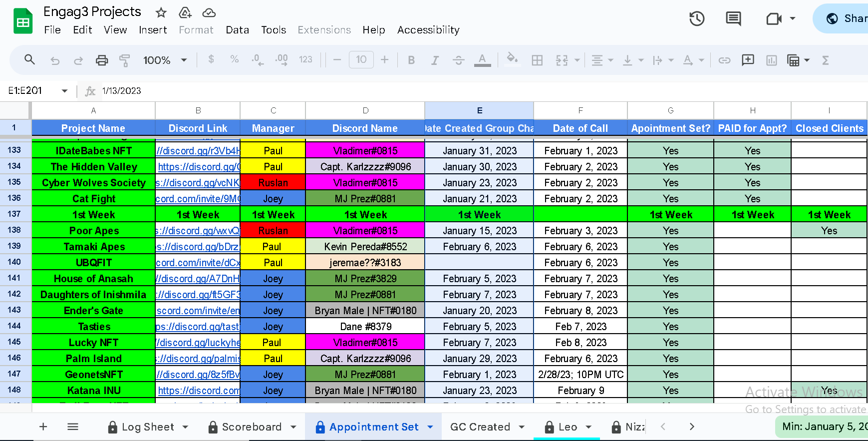Increase decimal places
This screenshot has height=441, width=868.
282,60
